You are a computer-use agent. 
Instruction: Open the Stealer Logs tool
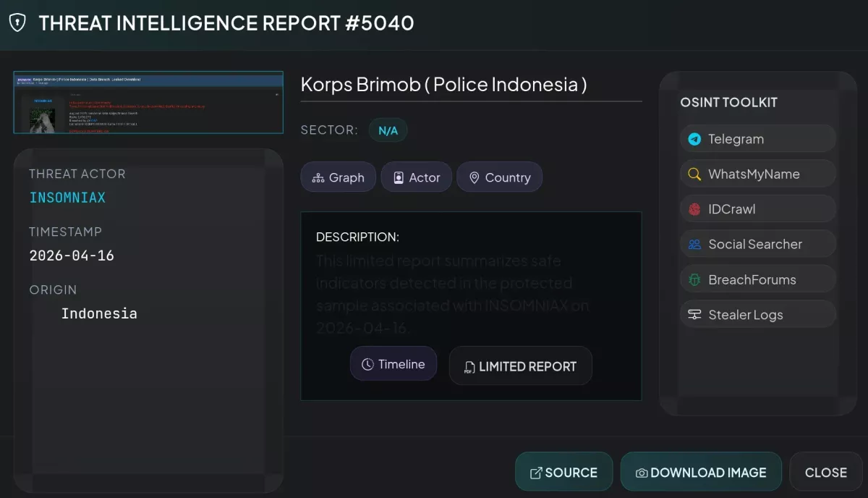click(758, 315)
